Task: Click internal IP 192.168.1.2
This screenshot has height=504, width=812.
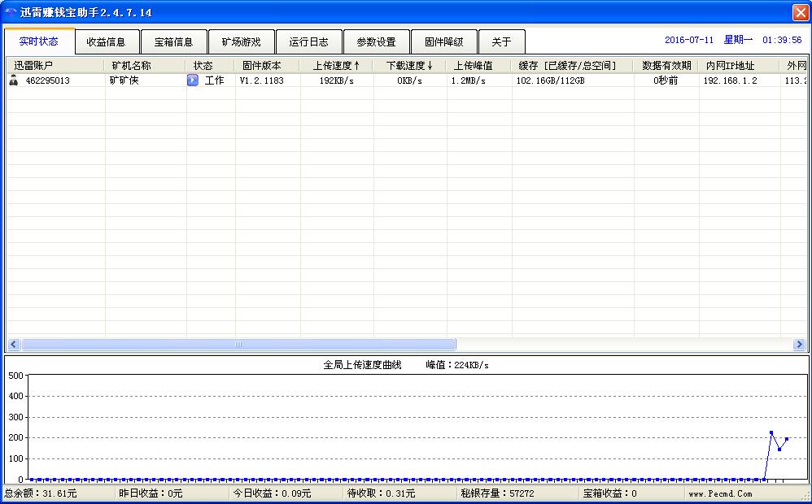Action: point(730,80)
